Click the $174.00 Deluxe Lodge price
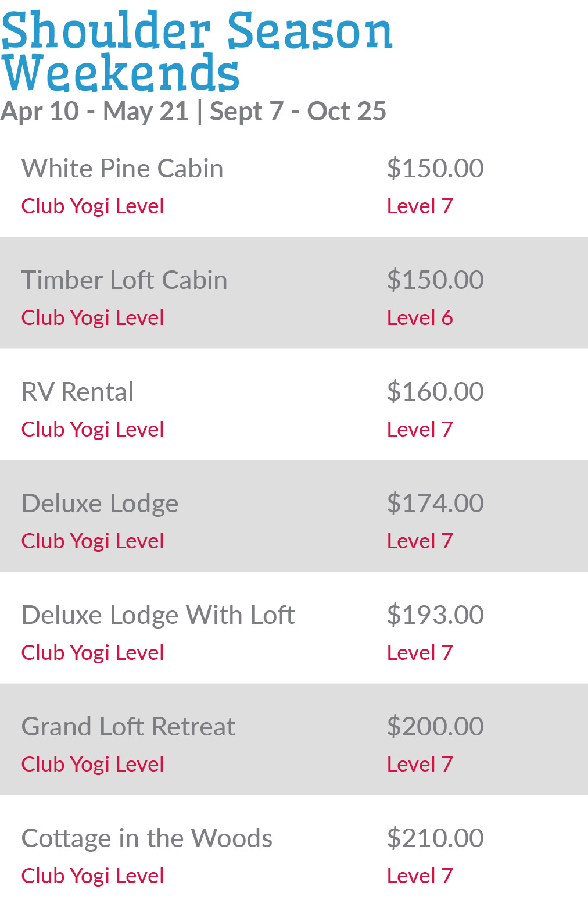The image size is (588, 907). click(435, 504)
